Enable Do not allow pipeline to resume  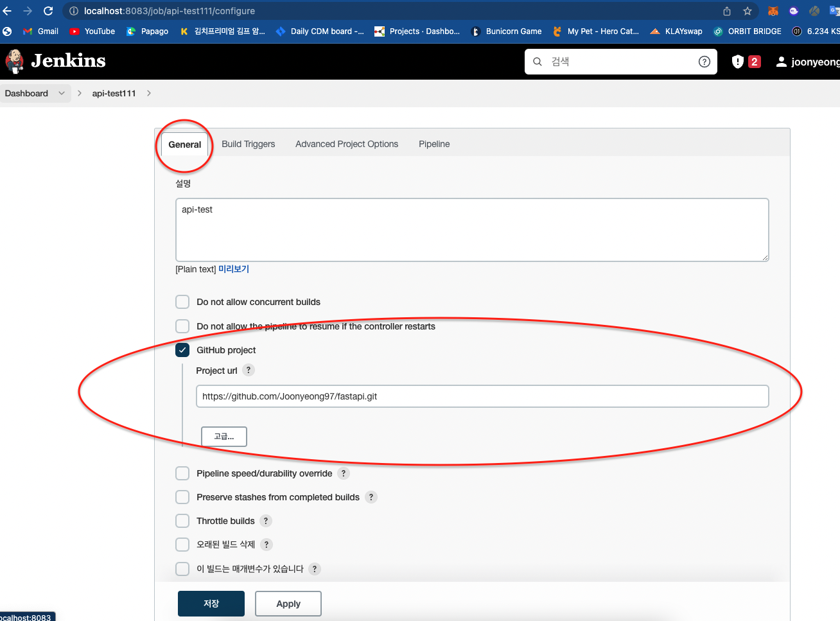[182, 326]
